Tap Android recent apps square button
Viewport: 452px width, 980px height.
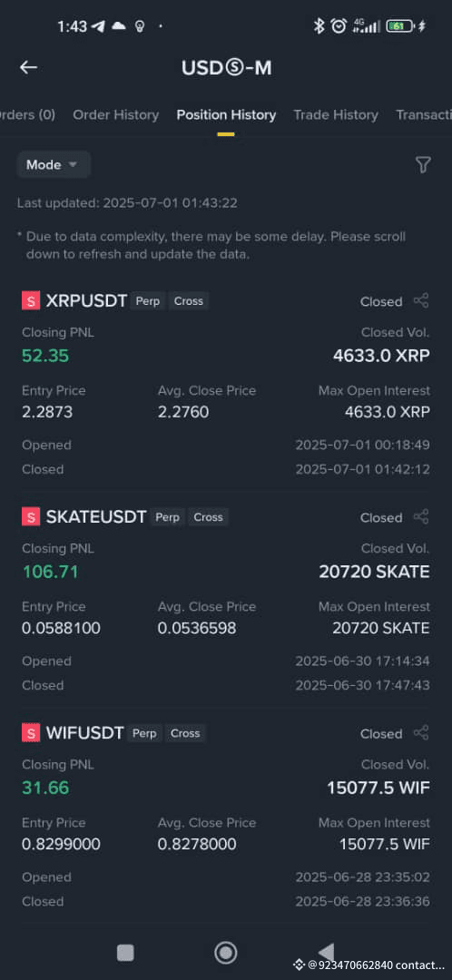[125, 953]
